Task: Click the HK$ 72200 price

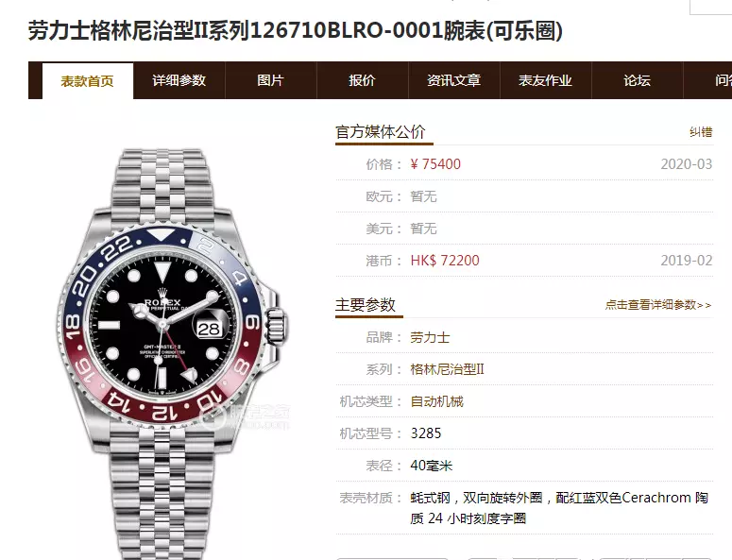Action: click(445, 261)
